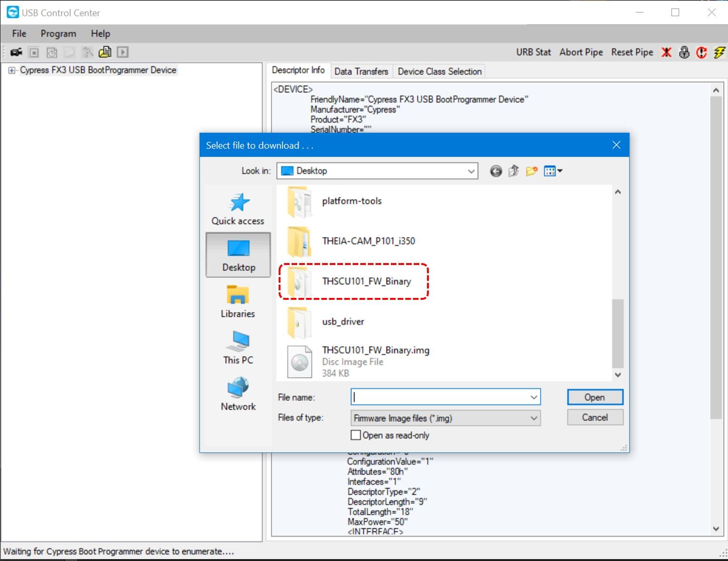Click the yellow folder with document toolbar icon
This screenshot has height=561, width=728.
(x=105, y=52)
